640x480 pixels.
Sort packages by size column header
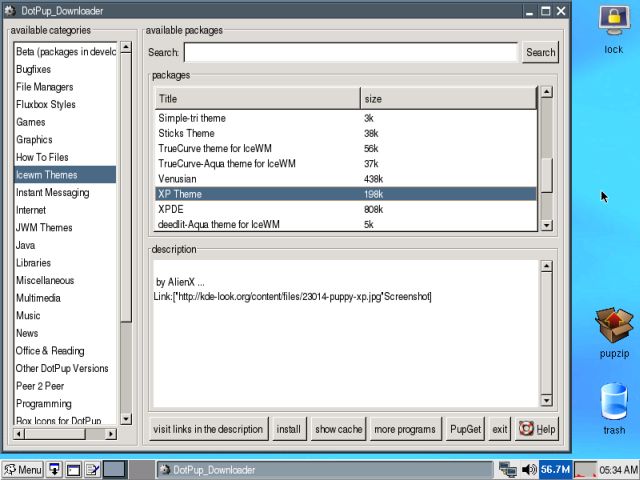point(449,98)
